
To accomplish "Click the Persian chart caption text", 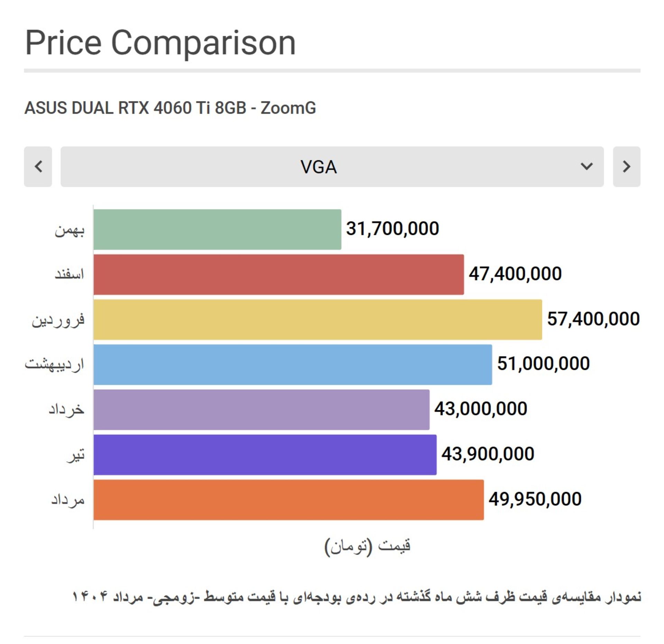I will click(x=357, y=597).
